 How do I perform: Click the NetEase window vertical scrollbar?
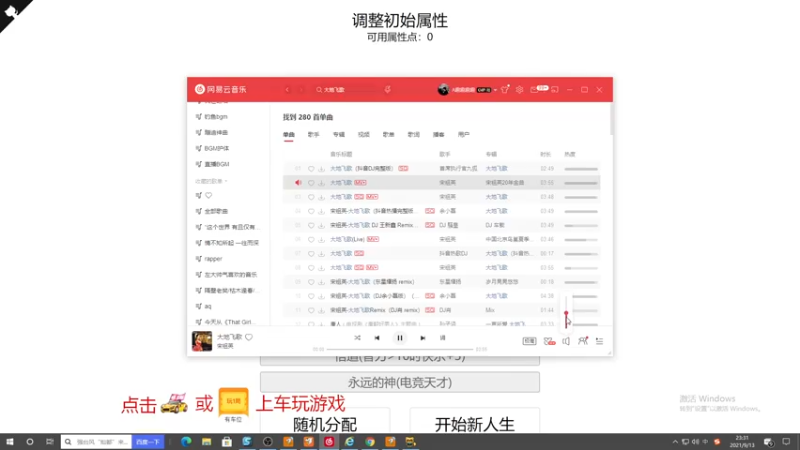tap(611, 119)
